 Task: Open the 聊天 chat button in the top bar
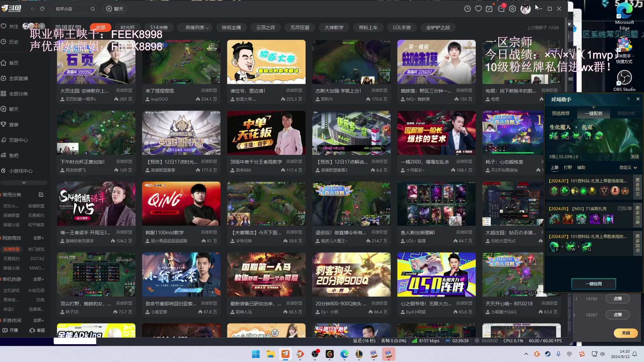pyautogui.click(x=115, y=9)
